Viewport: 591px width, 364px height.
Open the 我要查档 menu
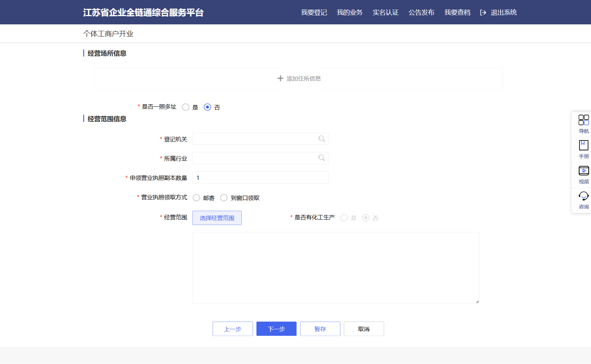tap(457, 13)
